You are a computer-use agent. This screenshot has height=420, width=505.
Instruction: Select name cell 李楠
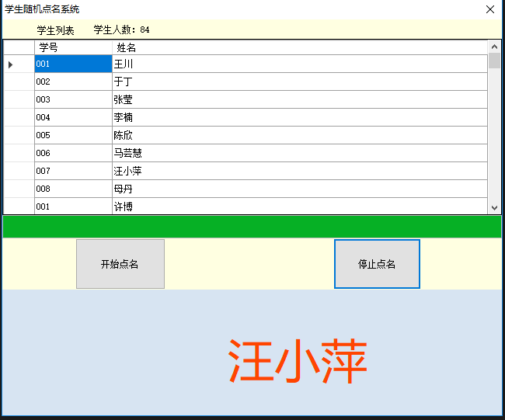pos(300,117)
